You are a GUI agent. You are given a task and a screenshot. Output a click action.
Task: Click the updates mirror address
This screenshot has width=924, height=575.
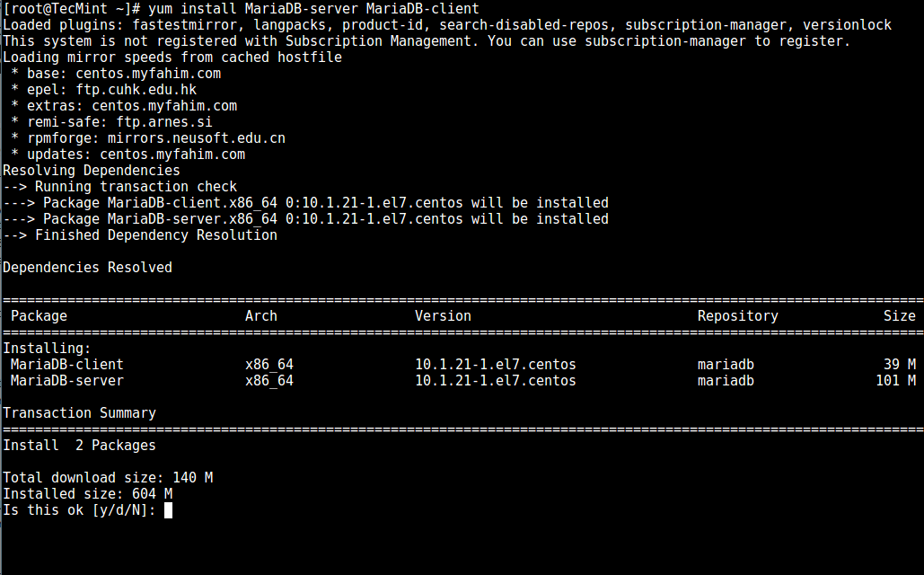pos(171,154)
